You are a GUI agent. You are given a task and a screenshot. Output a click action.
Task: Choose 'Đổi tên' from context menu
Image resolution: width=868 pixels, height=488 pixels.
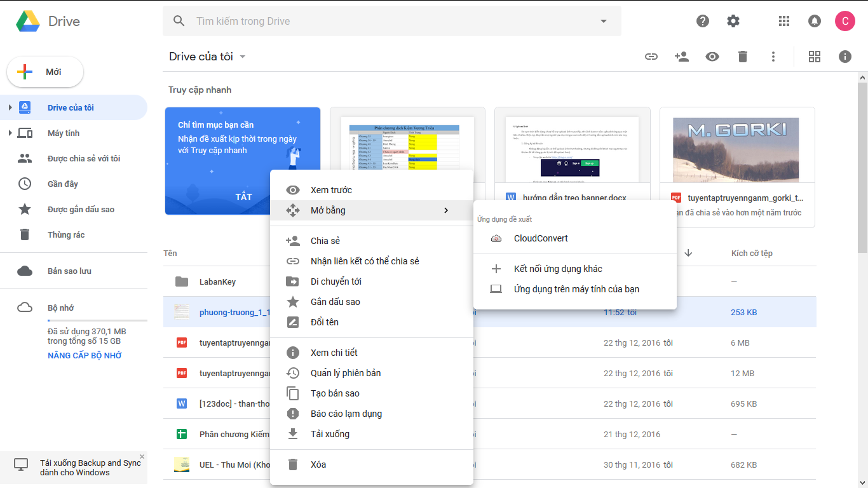[x=324, y=322]
